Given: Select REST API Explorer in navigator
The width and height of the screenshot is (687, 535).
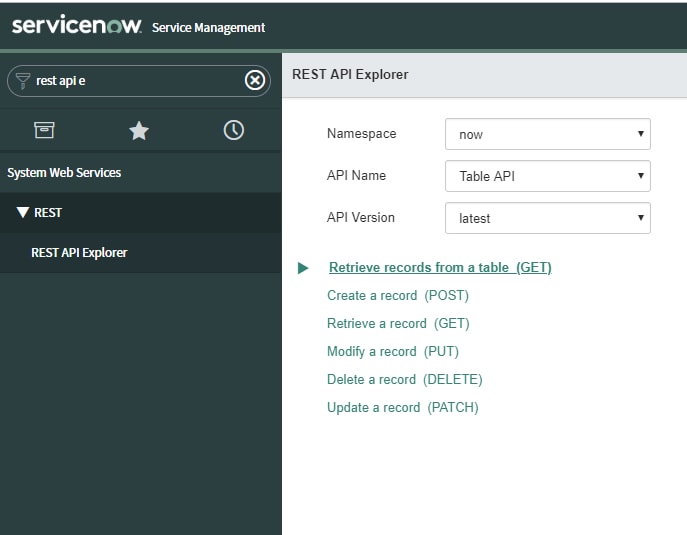Looking at the screenshot, I should 79,253.
